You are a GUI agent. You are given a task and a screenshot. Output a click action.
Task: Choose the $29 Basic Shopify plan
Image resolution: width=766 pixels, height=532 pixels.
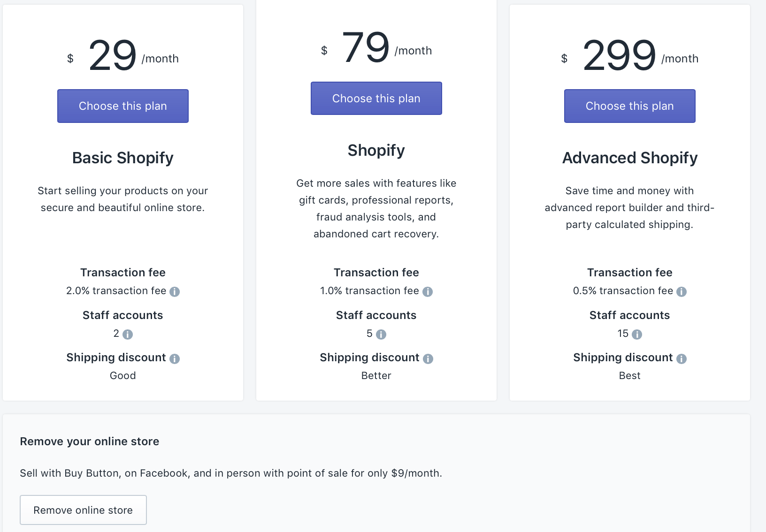pos(123,106)
